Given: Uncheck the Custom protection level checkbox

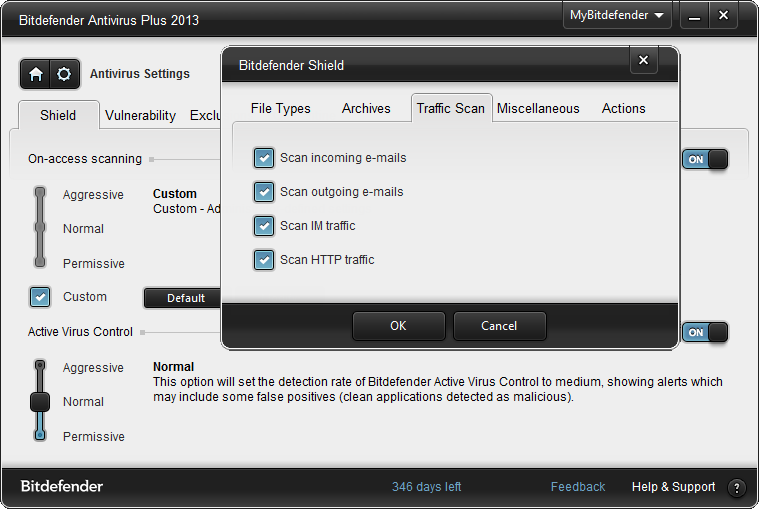Looking at the screenshot, I should click(40, 297).
